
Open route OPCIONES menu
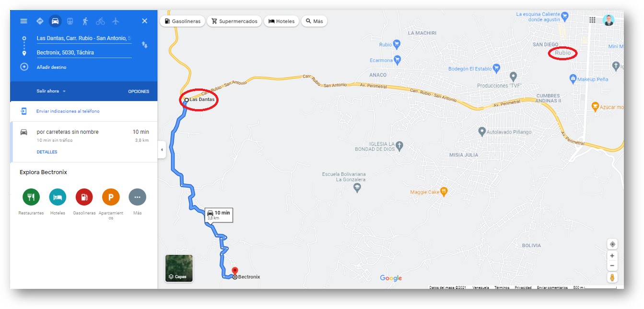[139, 92]
